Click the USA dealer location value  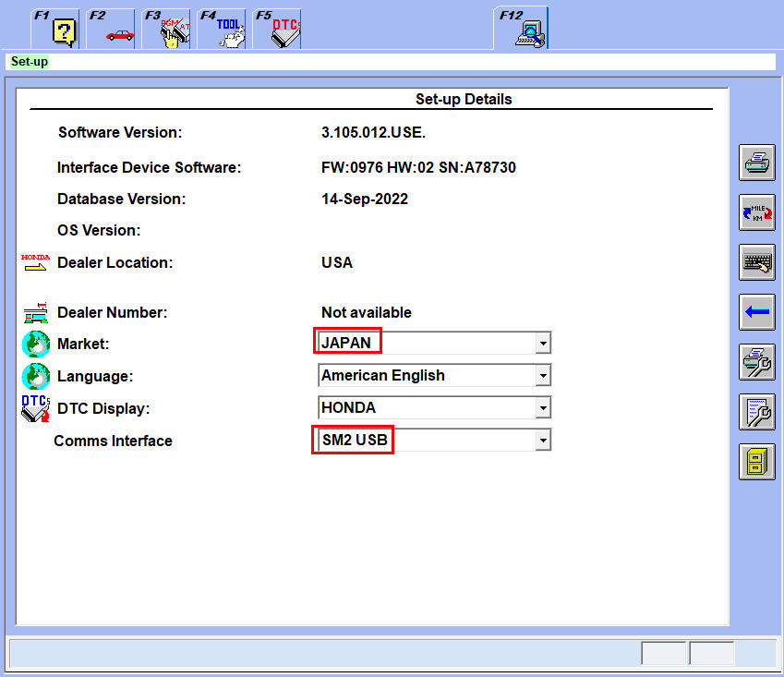coord(336,262)
